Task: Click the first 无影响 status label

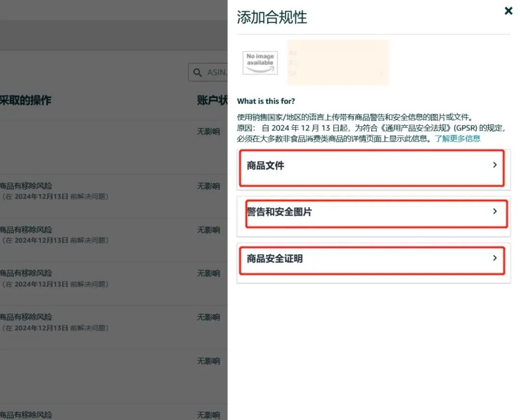Action: click(208, 131)
